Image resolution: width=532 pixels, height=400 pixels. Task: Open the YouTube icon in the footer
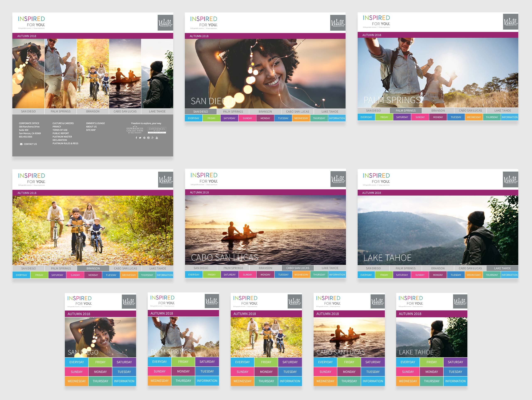coord(157,138)
